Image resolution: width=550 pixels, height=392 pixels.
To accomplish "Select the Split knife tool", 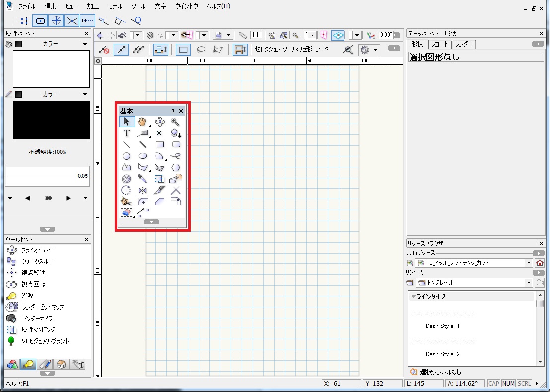I will [x=160, y=191].
